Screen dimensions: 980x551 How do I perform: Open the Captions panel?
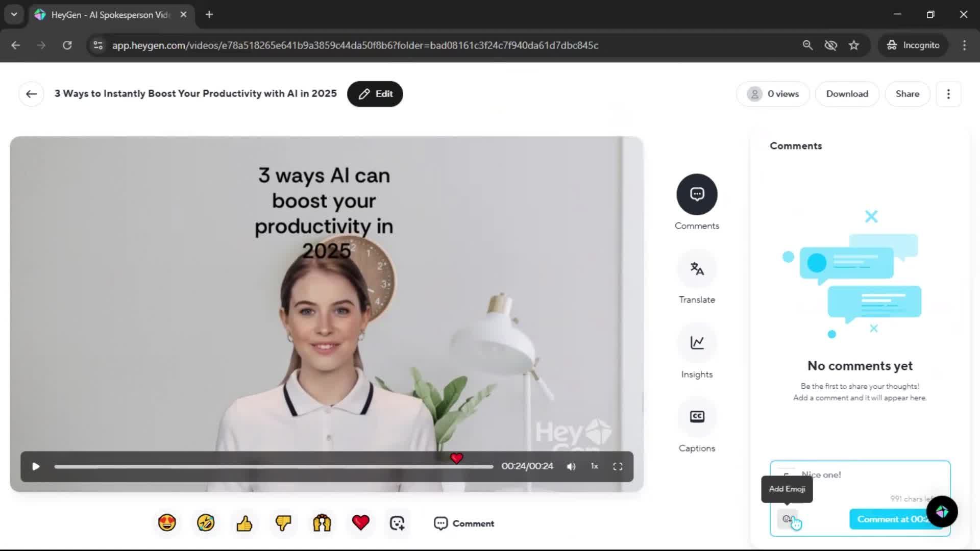[x=697, y=417]
